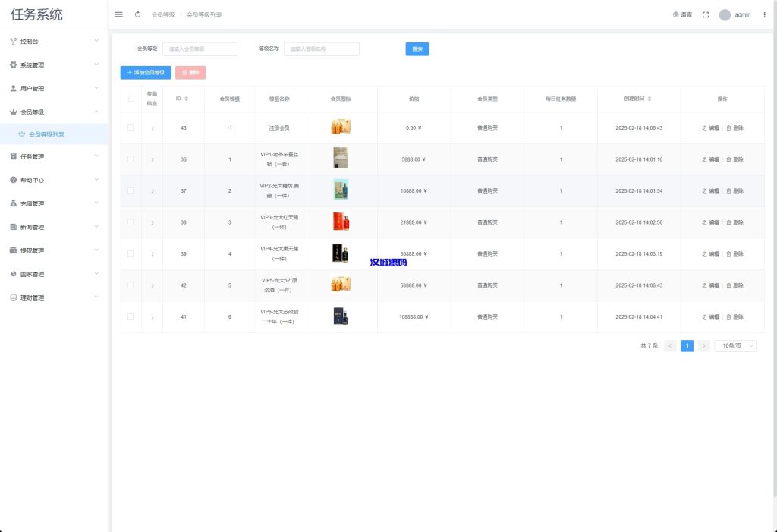Open the 10条/页 page size dropdown

tap(735, 346)
